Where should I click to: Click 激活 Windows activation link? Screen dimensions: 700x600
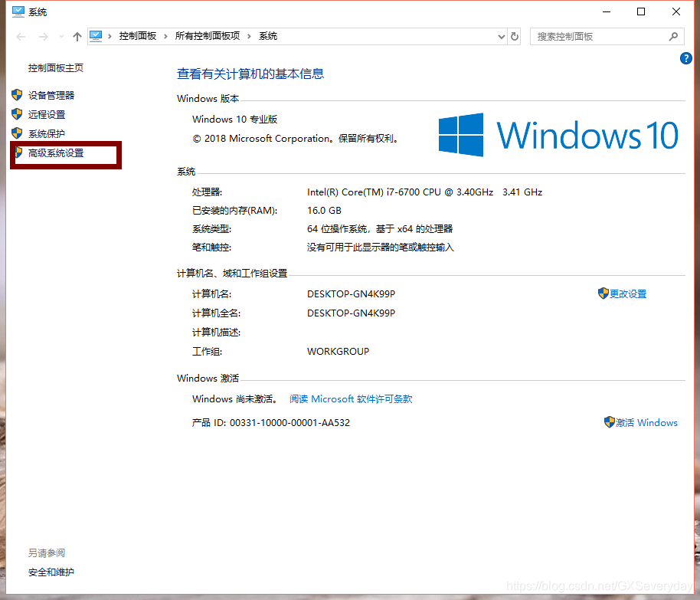click(646, 423)
